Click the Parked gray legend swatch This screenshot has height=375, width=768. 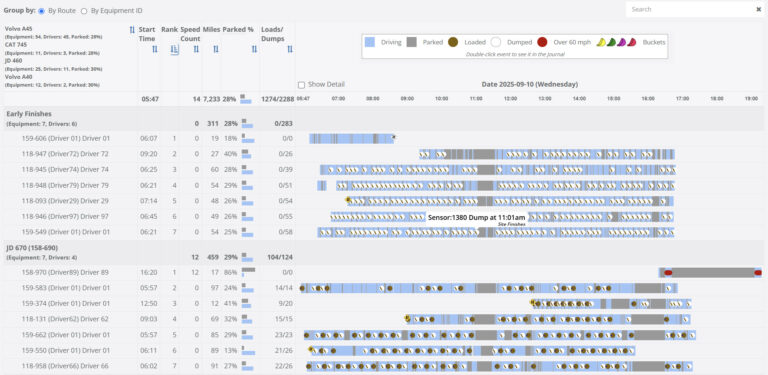coord(411,42)
